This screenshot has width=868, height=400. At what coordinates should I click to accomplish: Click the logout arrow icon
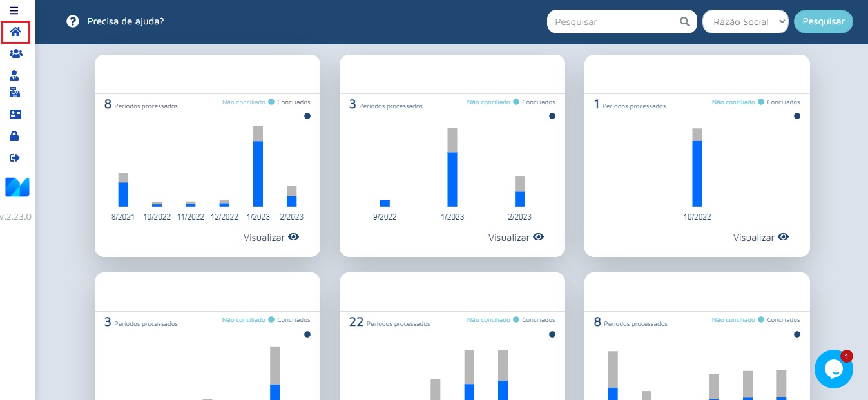(15, 158)
